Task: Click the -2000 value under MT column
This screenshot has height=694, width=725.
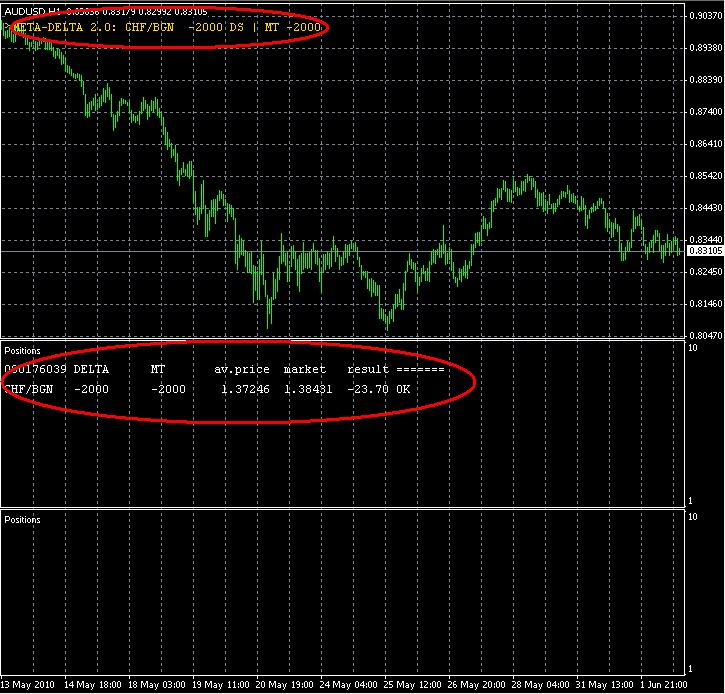Action: [168, 389]
